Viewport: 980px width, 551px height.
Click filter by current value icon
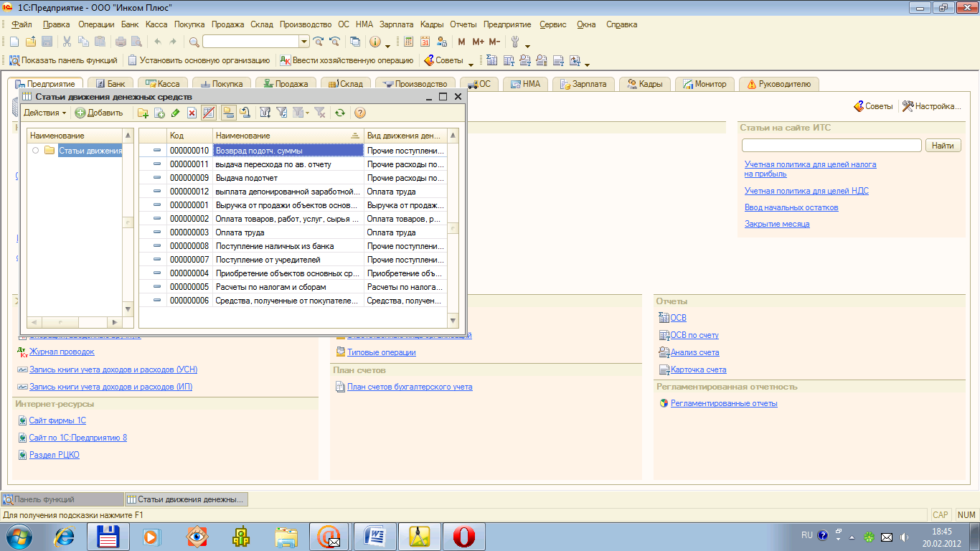point(281,113)
